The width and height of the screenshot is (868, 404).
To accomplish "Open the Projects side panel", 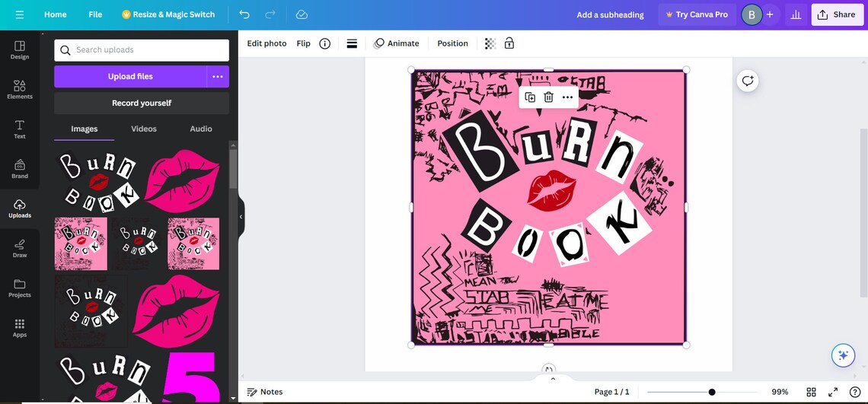I will click(19, 288).
